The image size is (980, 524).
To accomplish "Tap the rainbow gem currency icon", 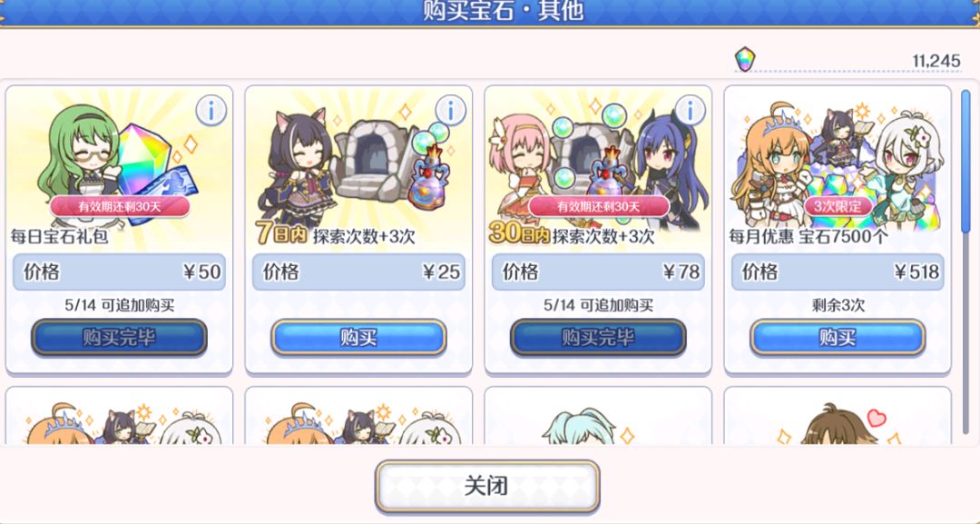I will coord(744,59).
